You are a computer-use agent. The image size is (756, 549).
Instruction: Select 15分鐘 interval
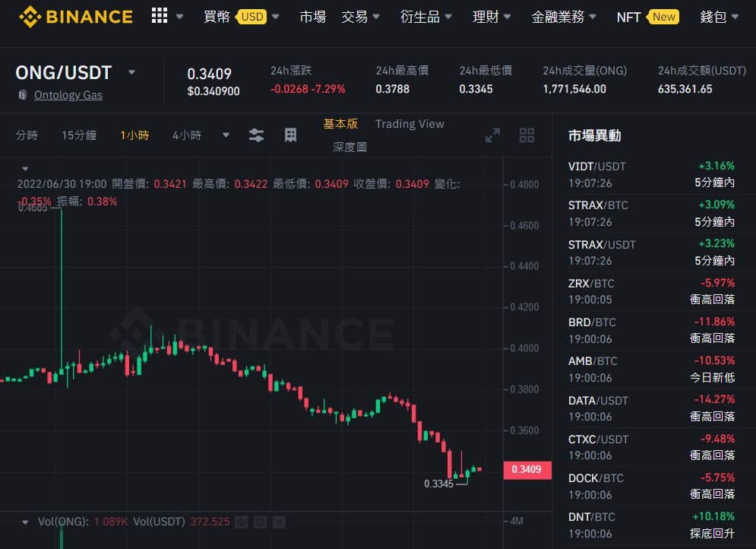[79, 135]
